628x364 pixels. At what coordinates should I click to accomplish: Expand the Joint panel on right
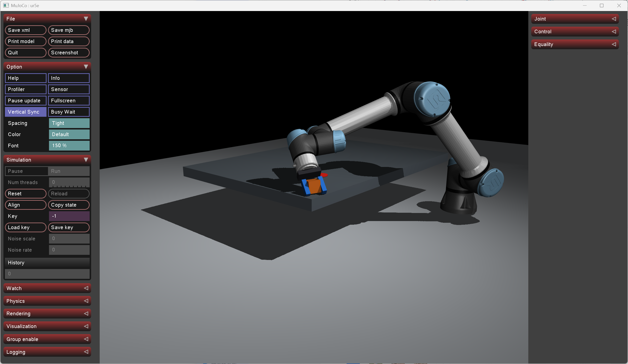point(575,19)
